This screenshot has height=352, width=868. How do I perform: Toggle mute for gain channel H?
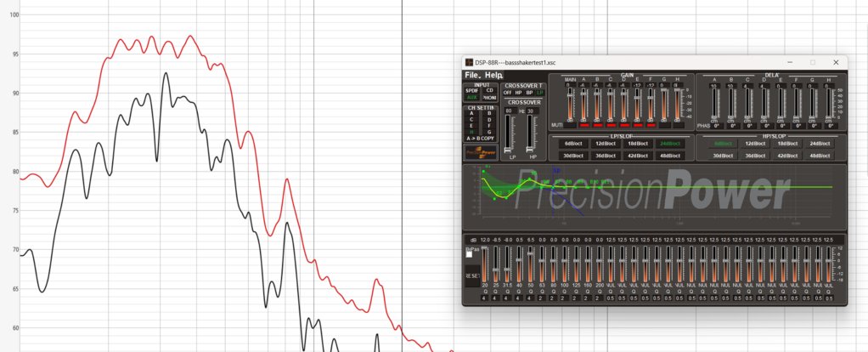click(x=679, y=125)
